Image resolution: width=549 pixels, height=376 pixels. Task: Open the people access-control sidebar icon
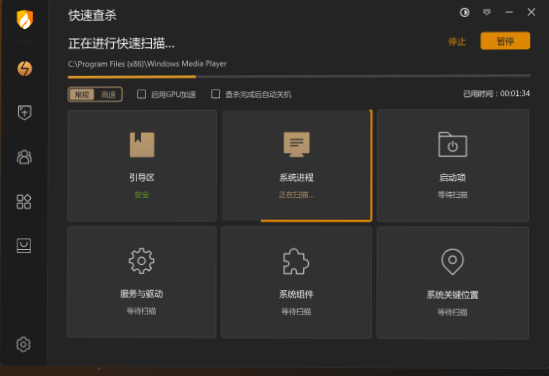point(24,157)
